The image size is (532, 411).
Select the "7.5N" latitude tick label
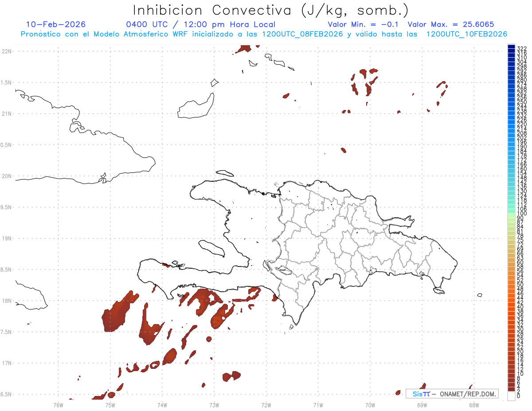point(6,332)
